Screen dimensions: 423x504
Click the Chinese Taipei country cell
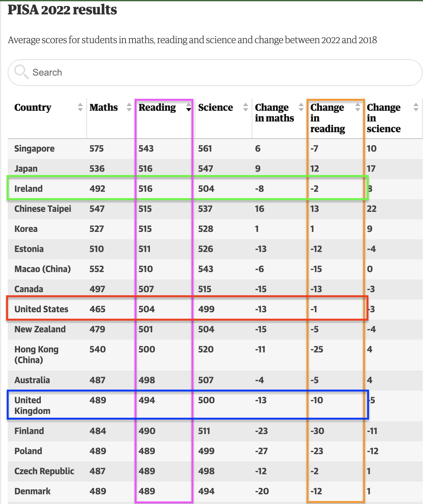click(43, 209)
